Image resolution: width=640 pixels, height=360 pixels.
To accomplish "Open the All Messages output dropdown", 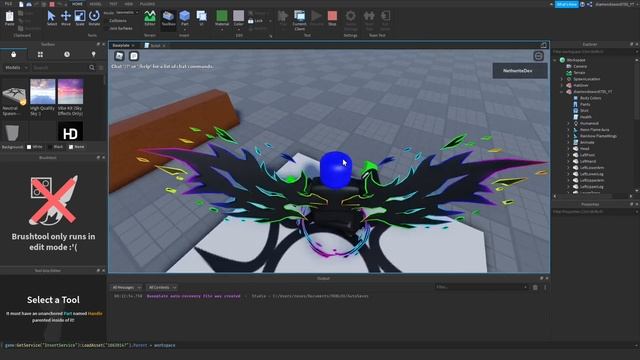I will (x=127, y=287).
